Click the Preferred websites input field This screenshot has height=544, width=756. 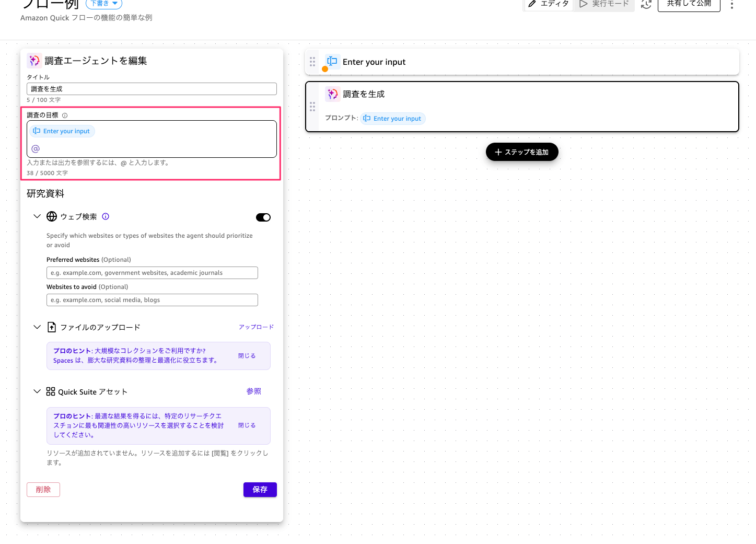[x=152, y=273]
